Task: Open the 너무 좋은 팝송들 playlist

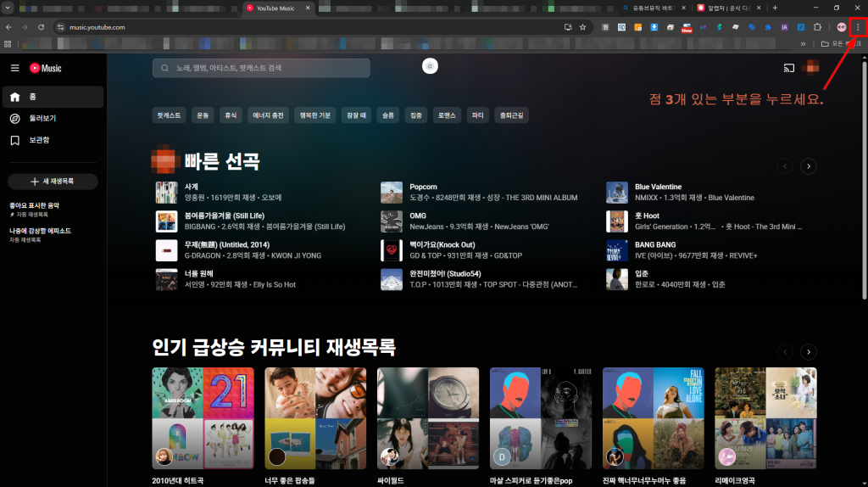Action: [x=315, y=418]
